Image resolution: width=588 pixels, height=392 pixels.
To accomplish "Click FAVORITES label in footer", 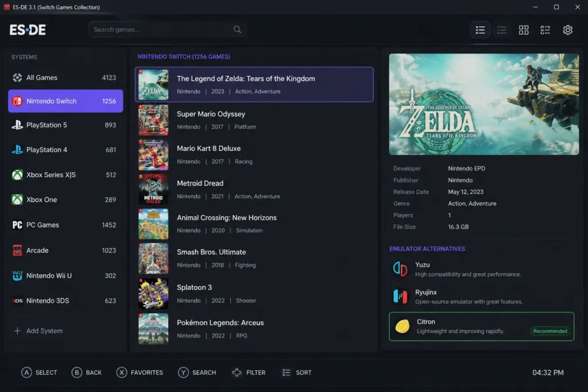I will [146, 372].
